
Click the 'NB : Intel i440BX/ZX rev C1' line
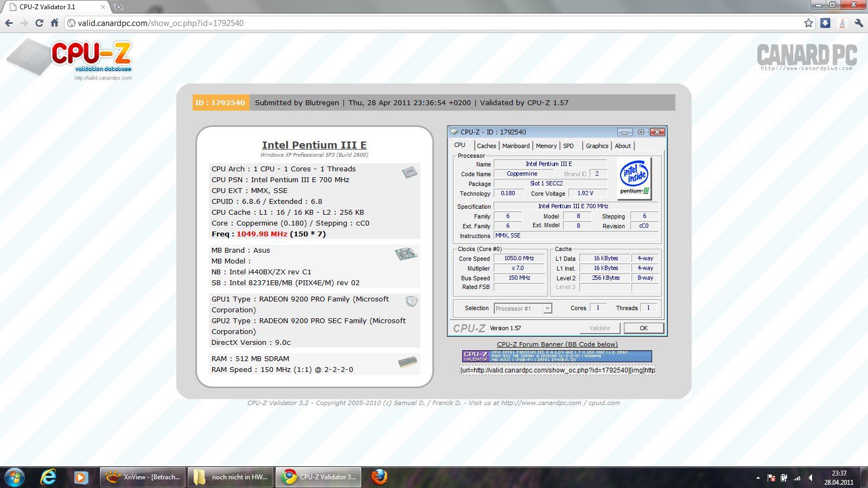261,272
